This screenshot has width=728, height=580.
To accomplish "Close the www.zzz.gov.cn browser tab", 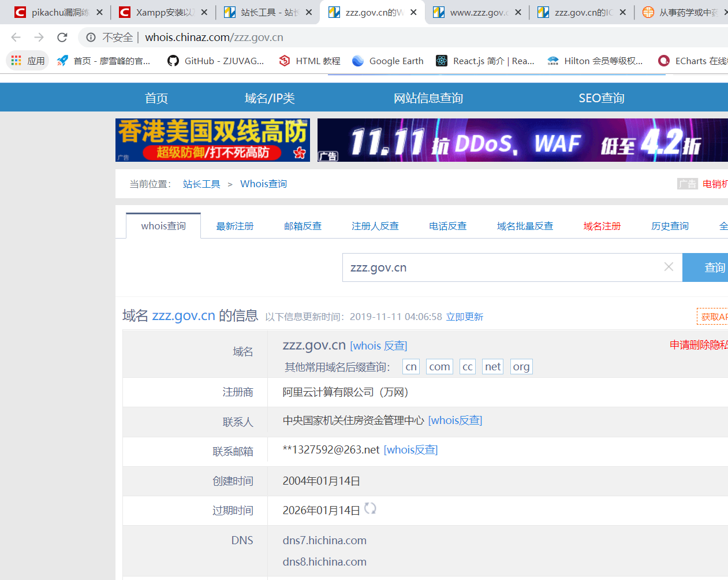I will [518, 12].
